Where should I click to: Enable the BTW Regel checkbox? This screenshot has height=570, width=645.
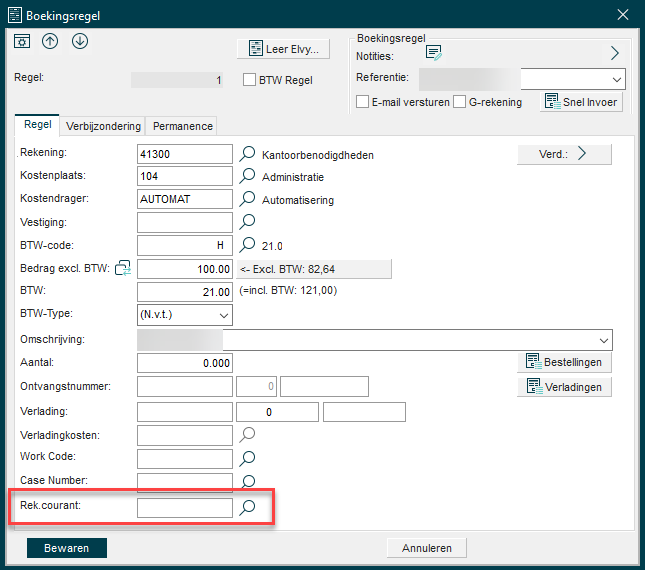[x=250, y=80]
